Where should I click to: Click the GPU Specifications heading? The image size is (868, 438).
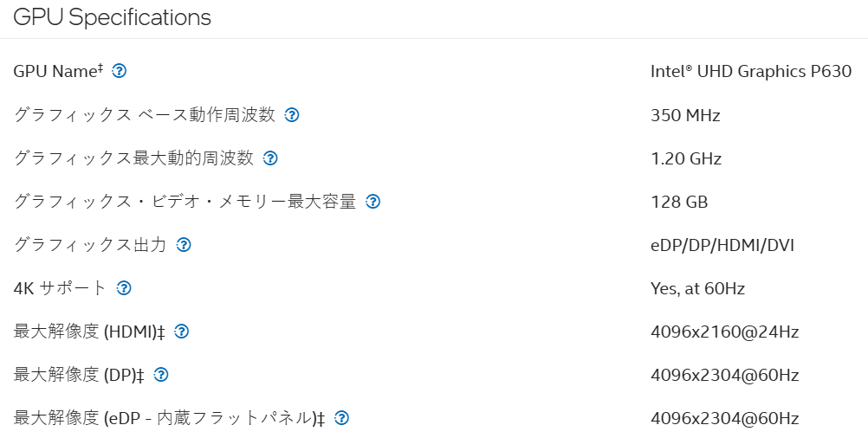(112, 17)
